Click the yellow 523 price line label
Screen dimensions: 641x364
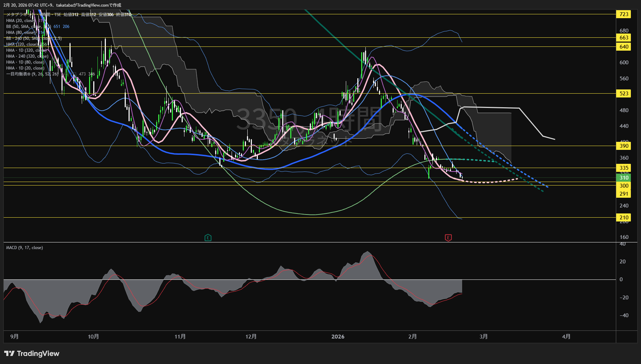(624, 94)
